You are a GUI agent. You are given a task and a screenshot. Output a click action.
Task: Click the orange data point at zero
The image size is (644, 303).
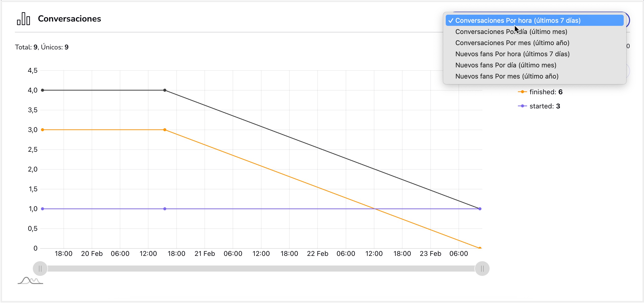point(480,248)
